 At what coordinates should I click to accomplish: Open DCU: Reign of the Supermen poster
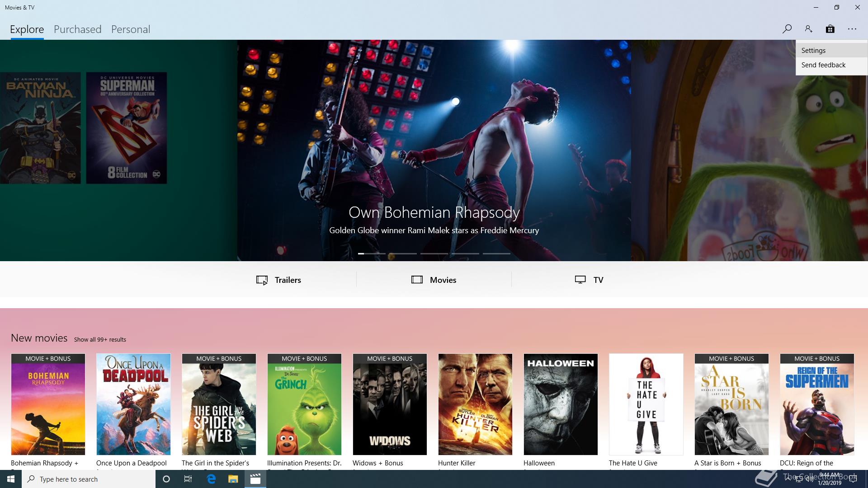[817, 404]
